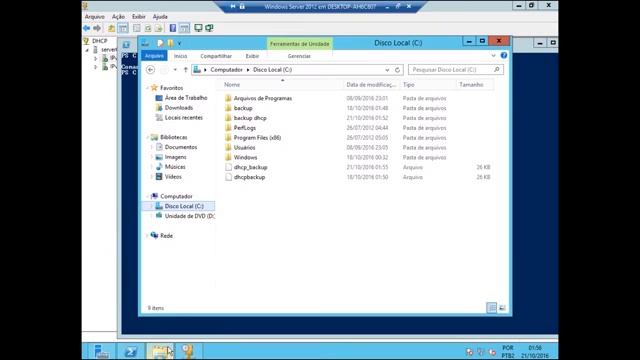Collapse Favoritos group in navigation pane
This screenshot has height=360, width=640.
click(x=147, y=88)
